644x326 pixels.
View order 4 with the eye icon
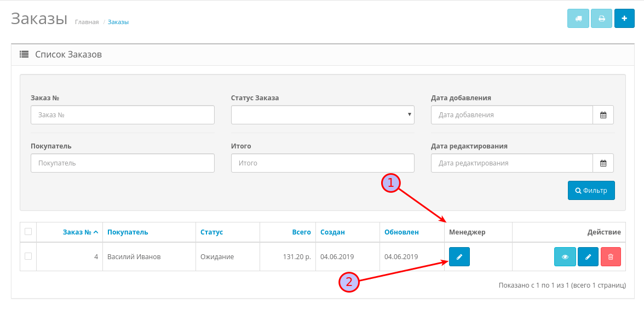pos(565,256)
